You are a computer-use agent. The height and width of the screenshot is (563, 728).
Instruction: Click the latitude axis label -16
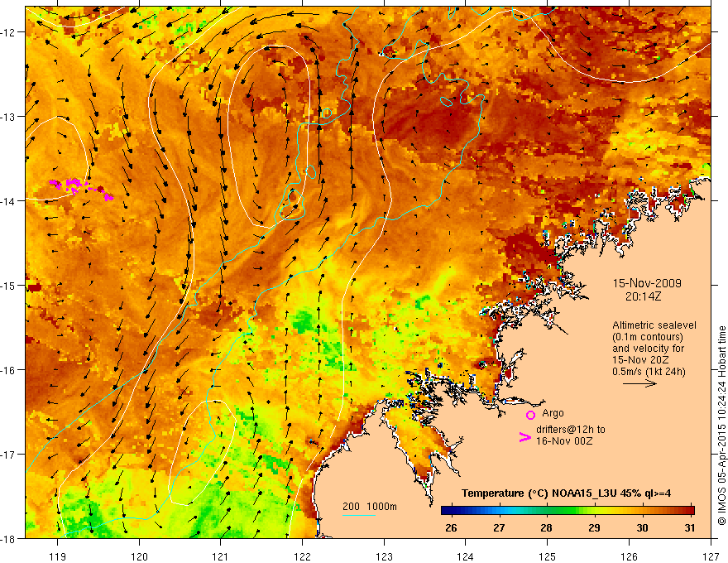click(8, 370)
